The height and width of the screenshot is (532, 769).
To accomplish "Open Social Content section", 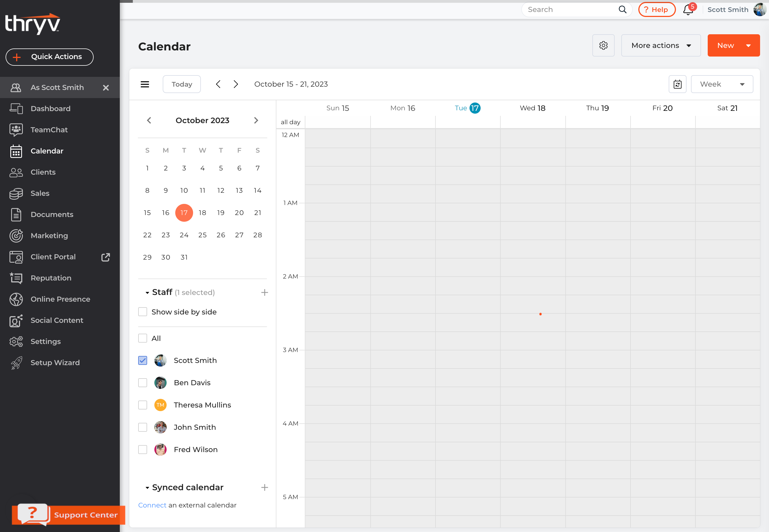I will pyautogui.click(x=57, y=320).
